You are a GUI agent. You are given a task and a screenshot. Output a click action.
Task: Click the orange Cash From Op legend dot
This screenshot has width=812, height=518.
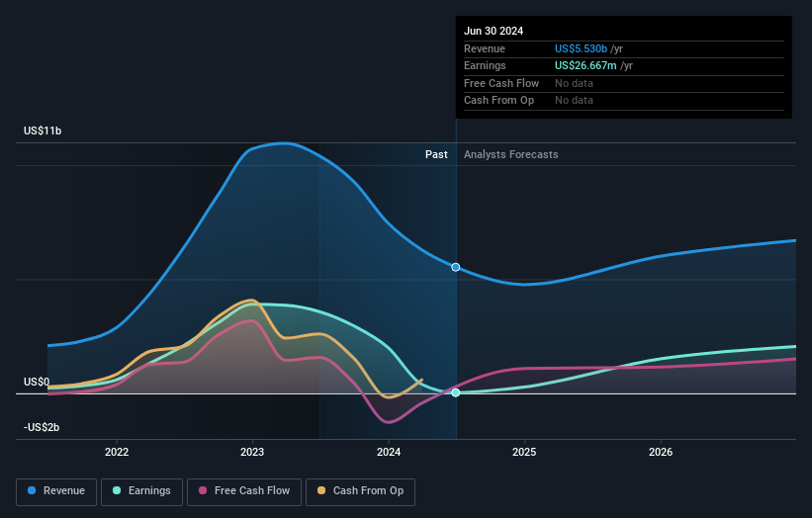coord(321,490)
